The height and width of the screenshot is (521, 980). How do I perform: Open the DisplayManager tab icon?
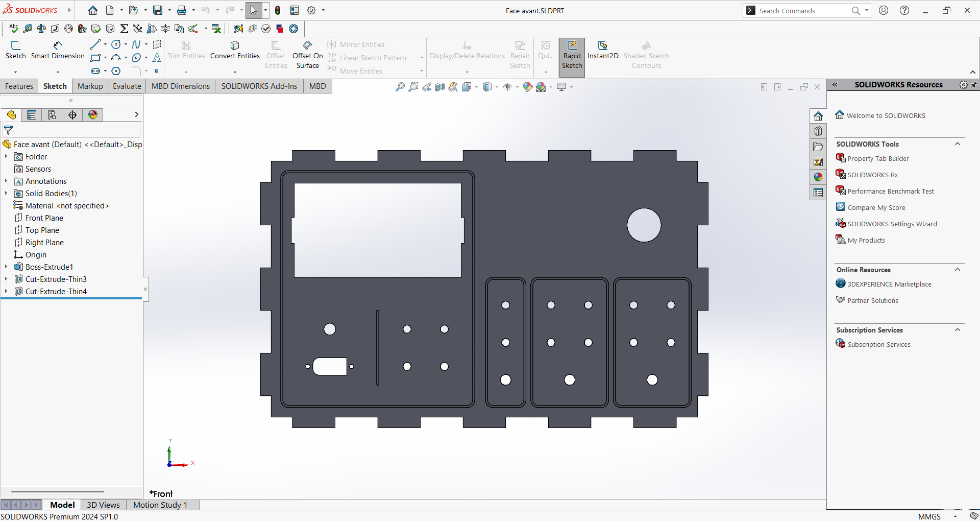(x=93, y=115)
